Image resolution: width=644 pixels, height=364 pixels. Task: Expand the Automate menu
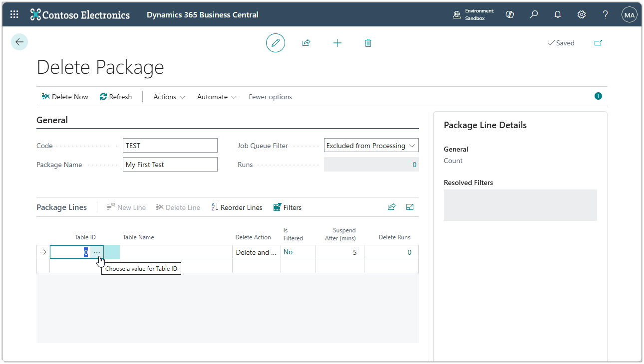click(x=217, y=97)
